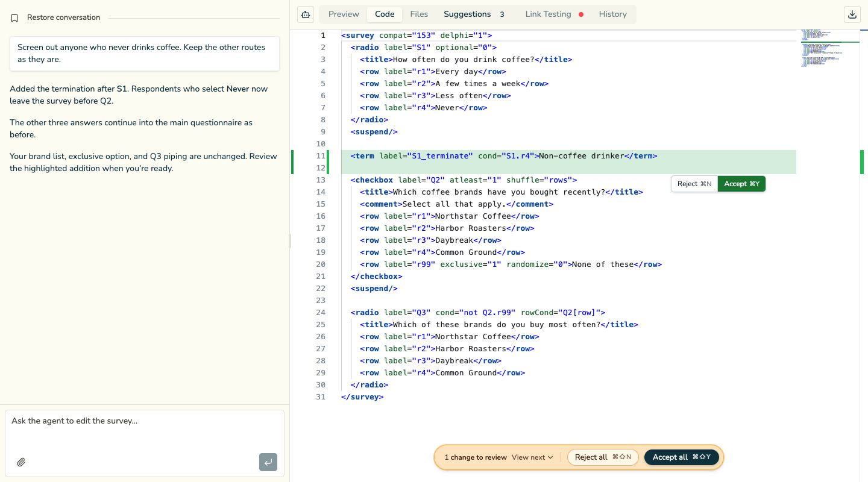The image size is (868, 482).
Task: Click the robot agent icon
Action: pos(306,14)
